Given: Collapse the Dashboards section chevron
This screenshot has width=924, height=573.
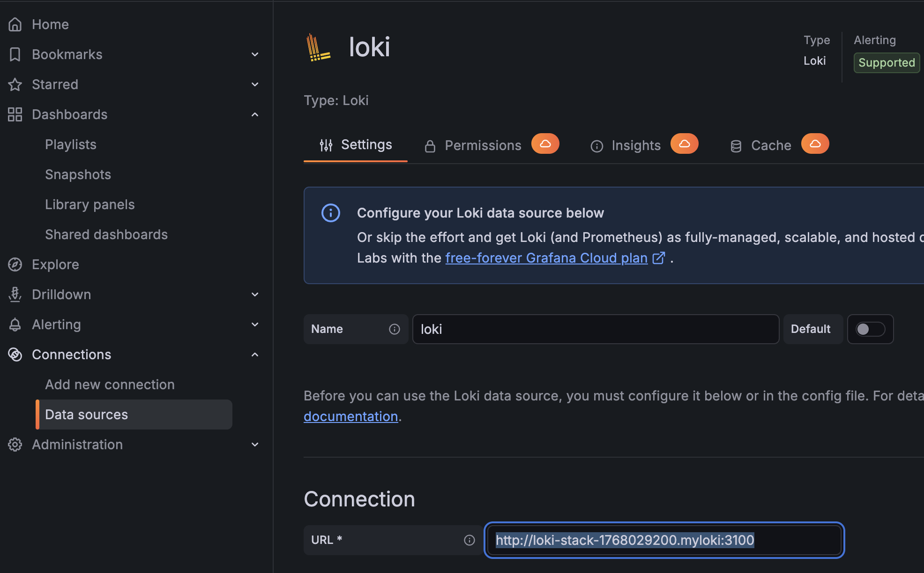Looking at the screenshot, I should (255, 114).
